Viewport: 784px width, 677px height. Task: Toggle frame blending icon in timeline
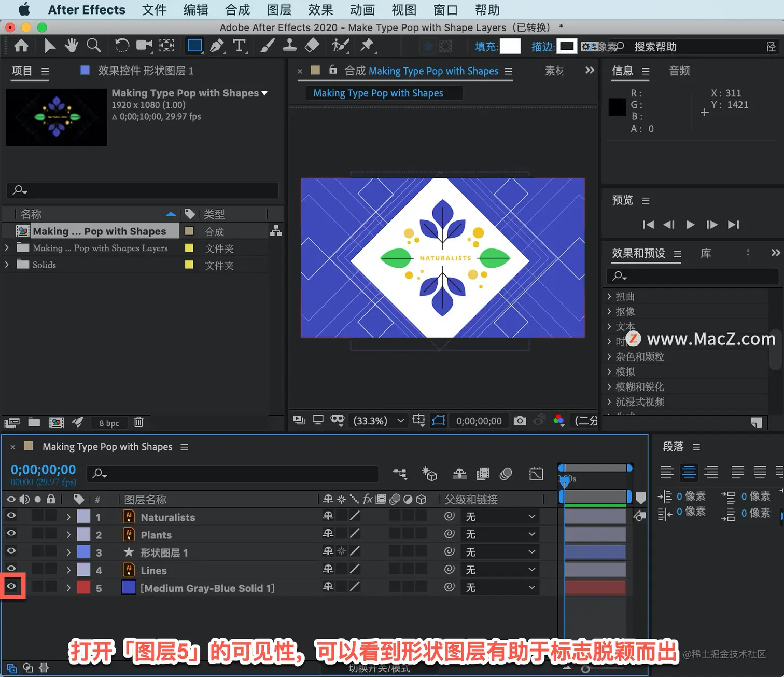click(x=483, y=474)
